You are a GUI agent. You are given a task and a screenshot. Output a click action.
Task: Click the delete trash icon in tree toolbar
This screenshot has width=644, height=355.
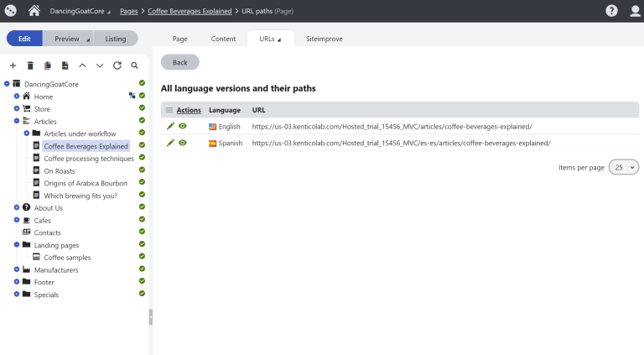point(30,65)
